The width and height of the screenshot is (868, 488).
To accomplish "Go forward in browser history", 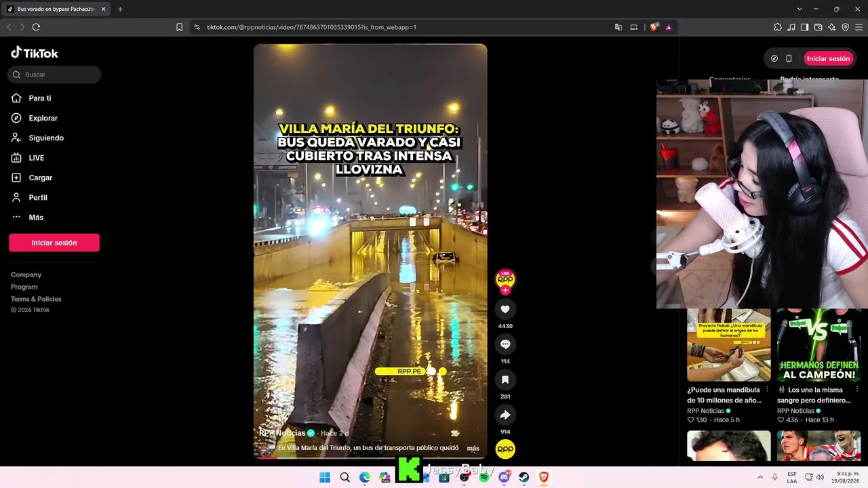I will point(22,27).
